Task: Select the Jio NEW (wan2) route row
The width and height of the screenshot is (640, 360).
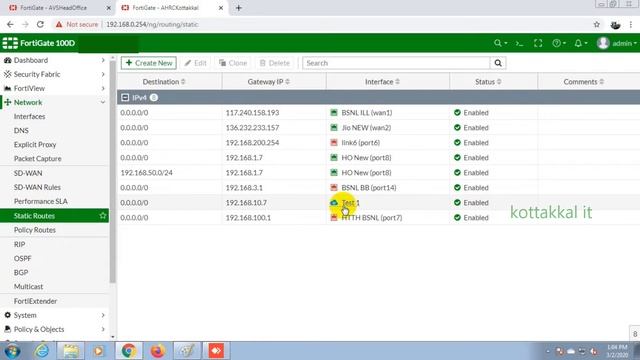Action: pyautogui.click(x=378, y=128)
